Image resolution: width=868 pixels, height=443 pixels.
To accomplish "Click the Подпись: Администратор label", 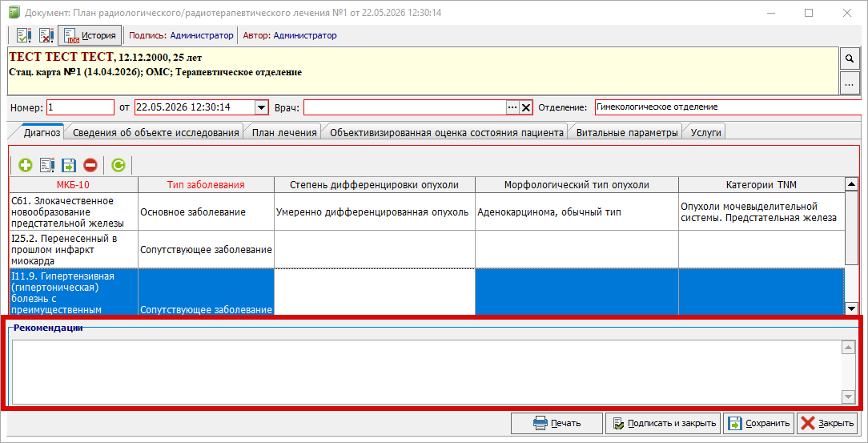I will [182, 36].
